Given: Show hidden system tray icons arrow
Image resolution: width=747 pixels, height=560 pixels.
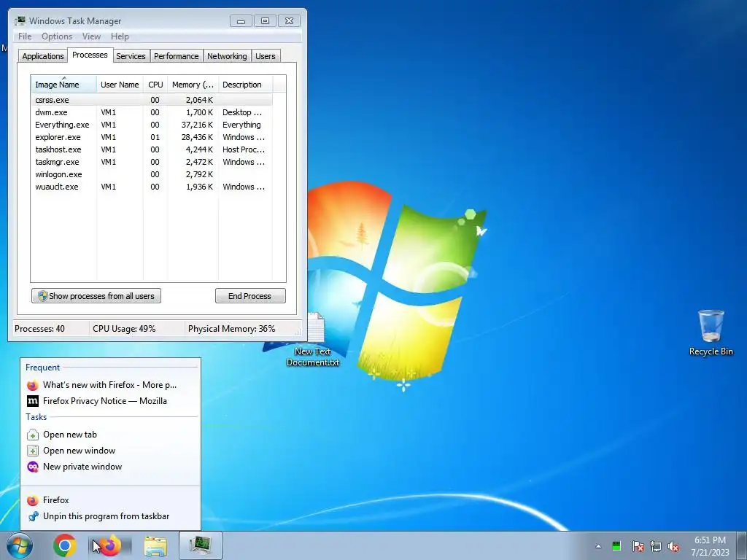Looking at the screenshot, I should coord(598,546).
